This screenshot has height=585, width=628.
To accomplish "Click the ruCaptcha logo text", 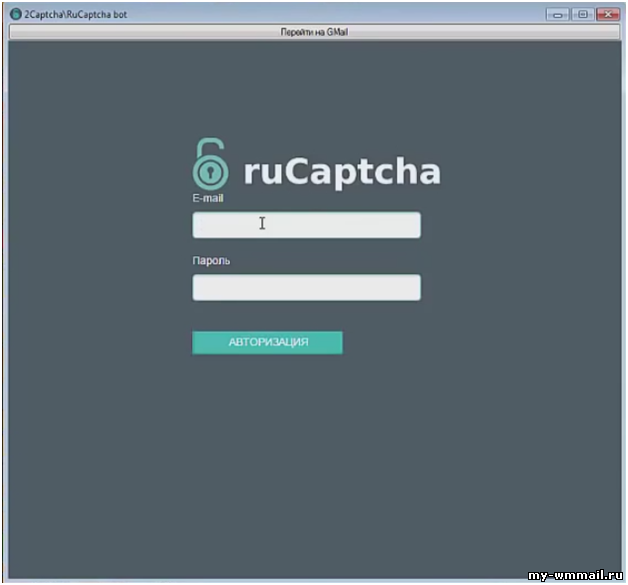I will (x=342, y=173).
